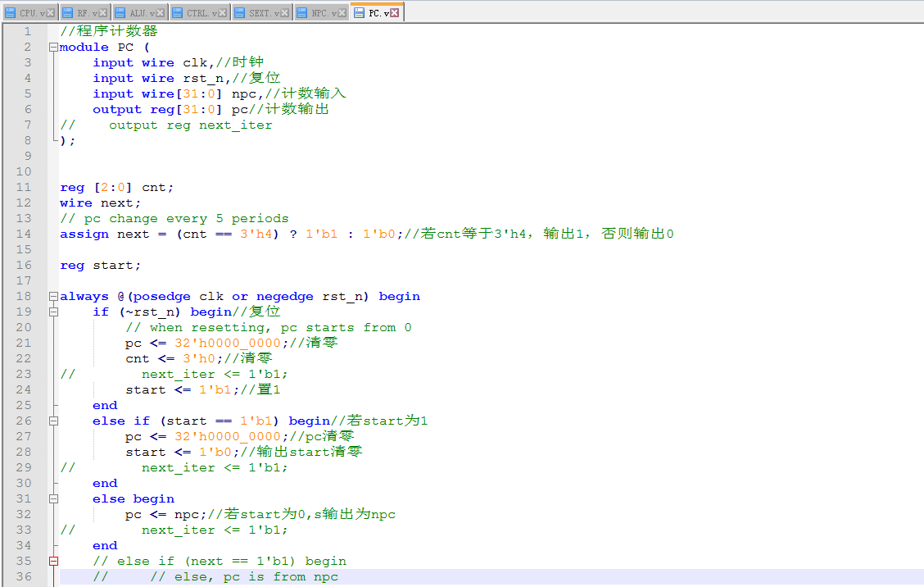Viewport: 924px width, 587px height.
Task: Click the value 3'h0 on line 22
Action: [x=199, y=359]
